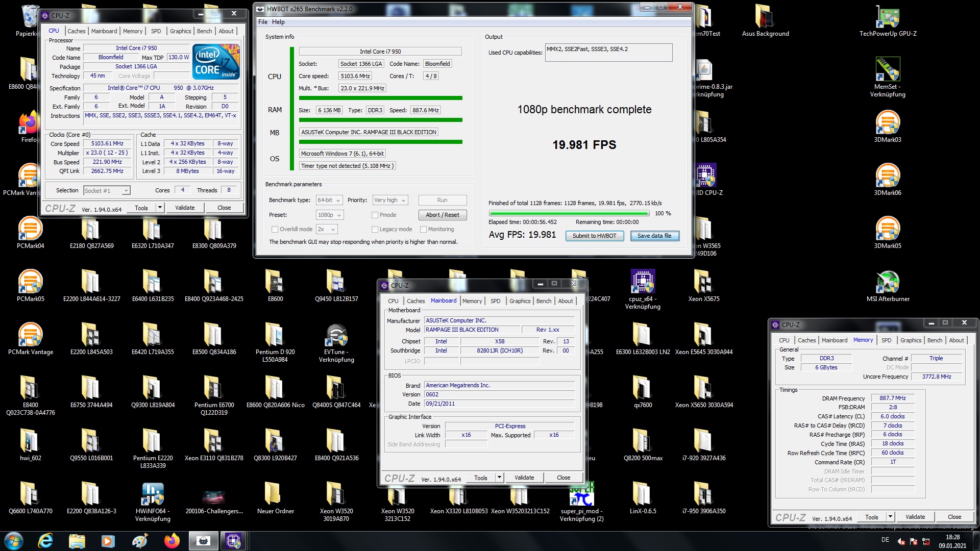Click Submit to HWBOT button
This screenshot has width=980, height=551.
pyautogui.click(x=595, y=236)
